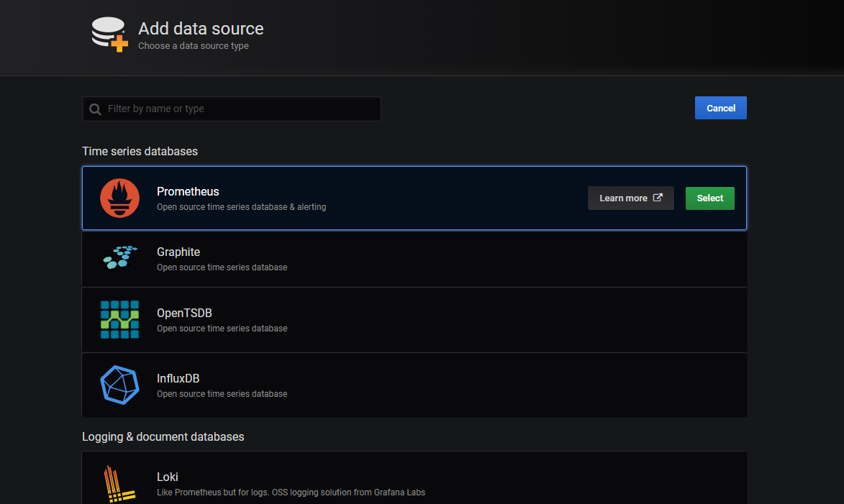Click Graphite's 'Open source time series database' description
844x504 pixels.
[222, 267]
